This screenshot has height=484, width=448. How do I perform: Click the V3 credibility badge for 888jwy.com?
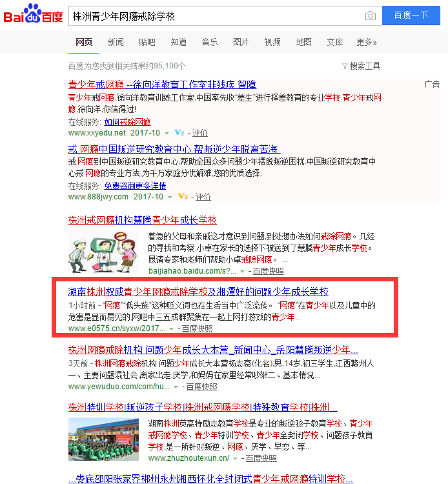pyautogui.click(x=183, y=196)
